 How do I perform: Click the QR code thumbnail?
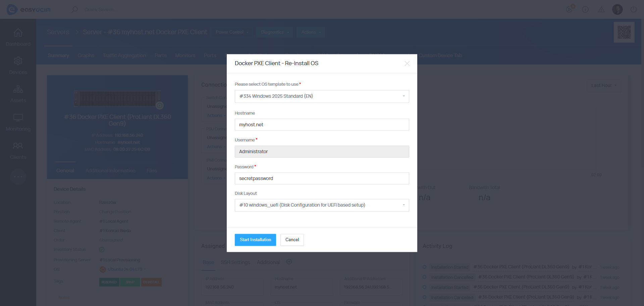point(624,32)
